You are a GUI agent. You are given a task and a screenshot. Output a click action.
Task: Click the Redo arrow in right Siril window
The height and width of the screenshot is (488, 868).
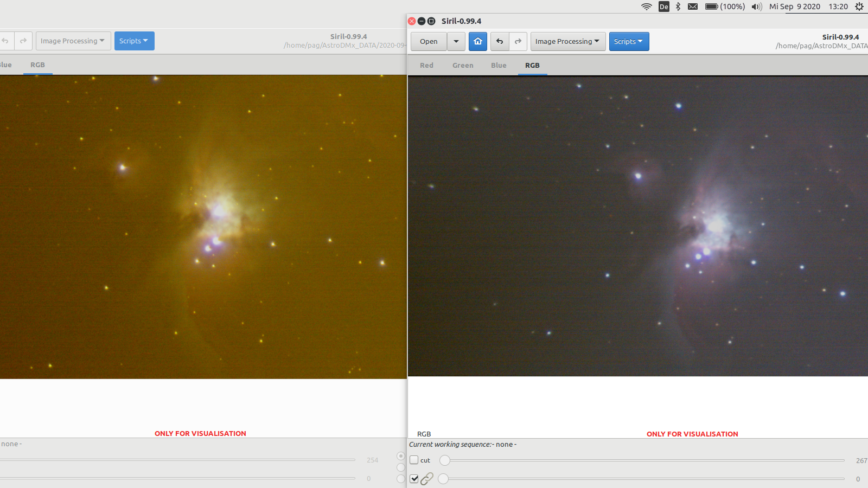518,41
